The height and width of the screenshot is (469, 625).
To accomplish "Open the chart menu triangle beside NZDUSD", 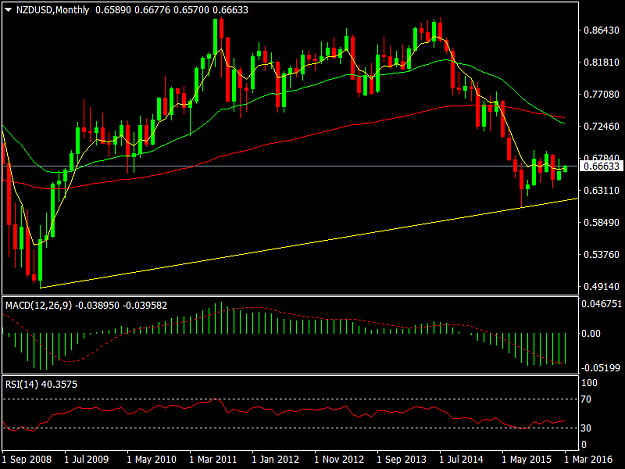I will [x=8, y=10].
